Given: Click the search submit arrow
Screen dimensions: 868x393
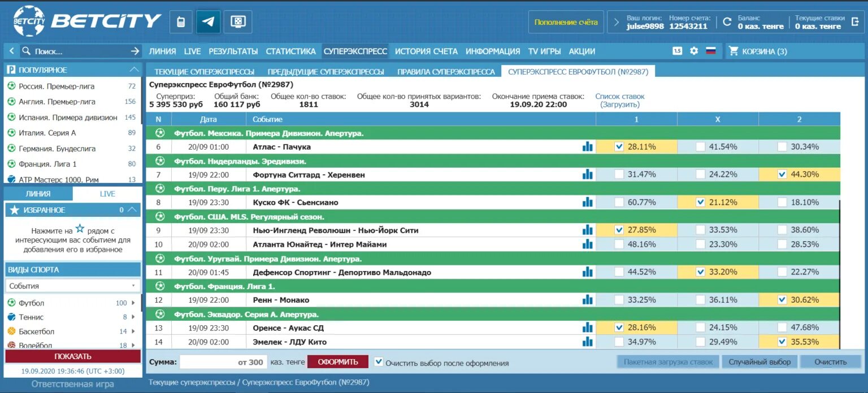Looking at the screenshot, I should [135, 51].
